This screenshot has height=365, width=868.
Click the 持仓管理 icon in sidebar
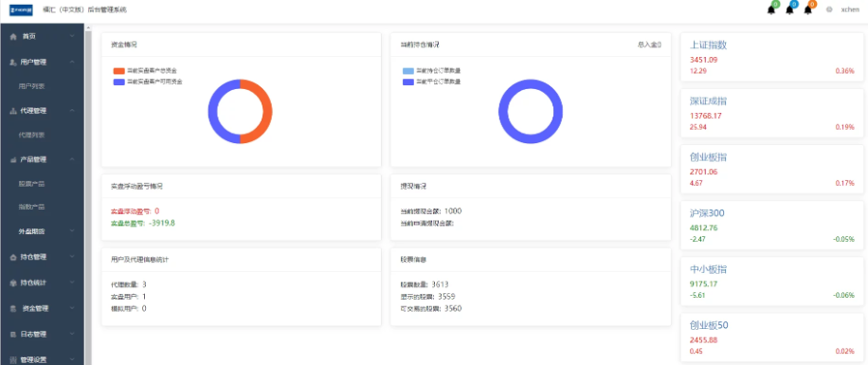(13, 257)
